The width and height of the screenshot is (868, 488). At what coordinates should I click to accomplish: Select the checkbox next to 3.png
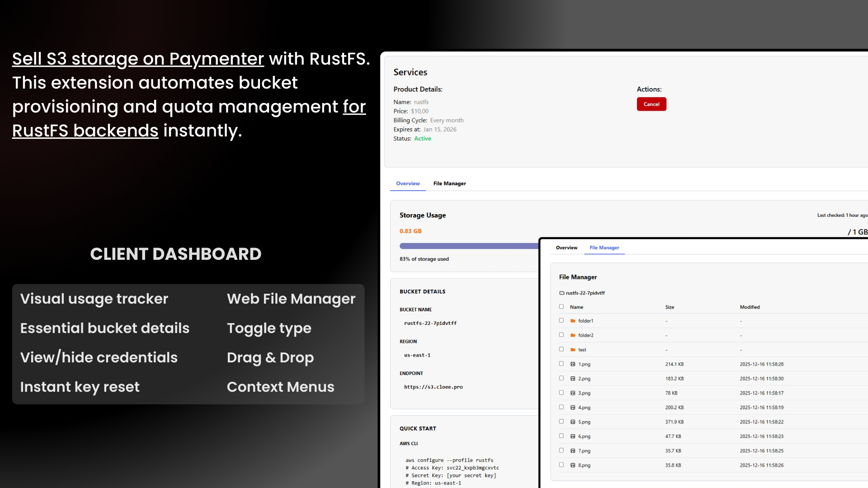pos(561,393)
